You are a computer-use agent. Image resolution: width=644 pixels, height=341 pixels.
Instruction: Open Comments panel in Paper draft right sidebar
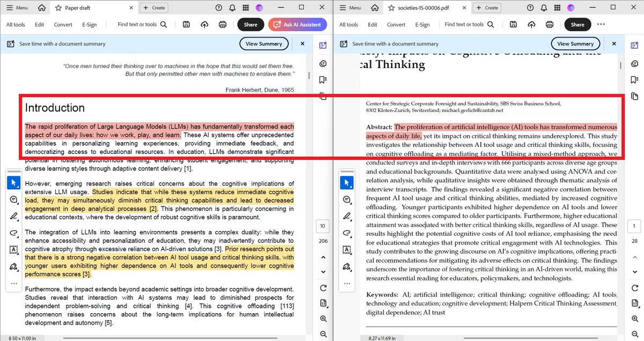[x=323, y=63]
